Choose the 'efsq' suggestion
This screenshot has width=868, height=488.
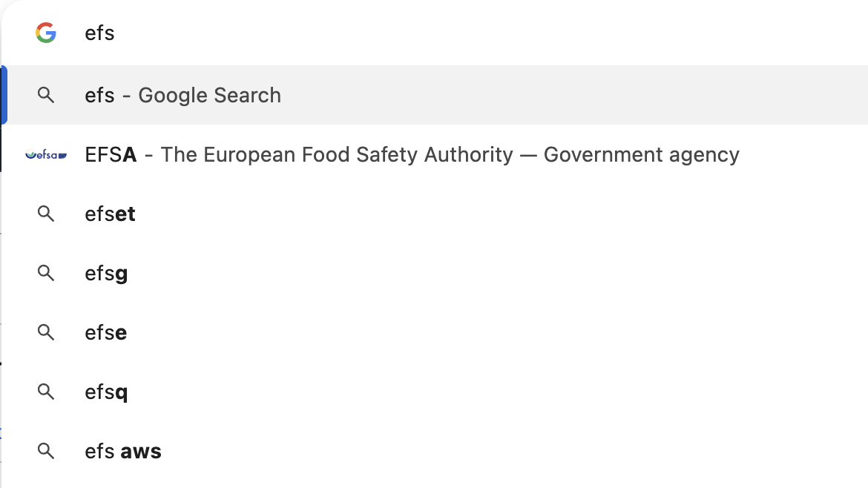106,392
